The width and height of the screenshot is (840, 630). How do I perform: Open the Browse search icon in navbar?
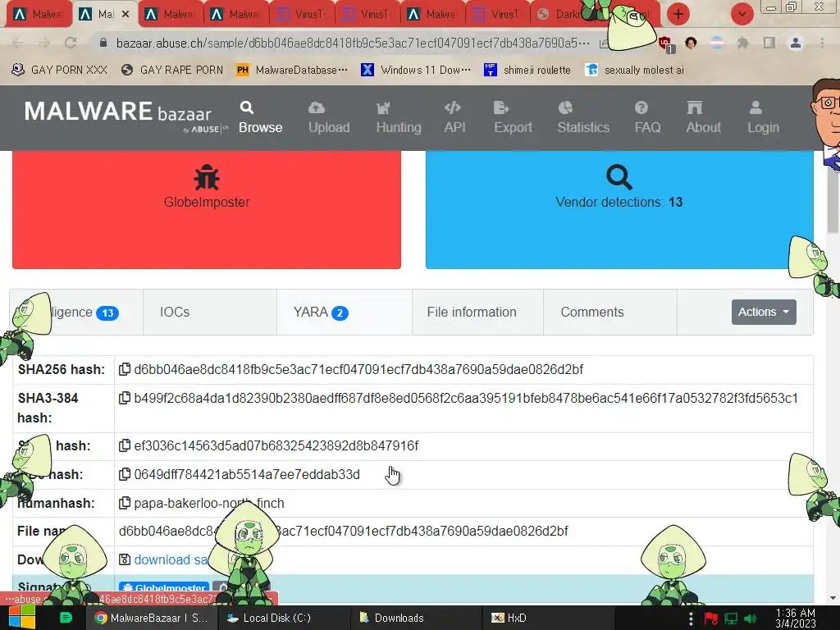pos(246,107)
